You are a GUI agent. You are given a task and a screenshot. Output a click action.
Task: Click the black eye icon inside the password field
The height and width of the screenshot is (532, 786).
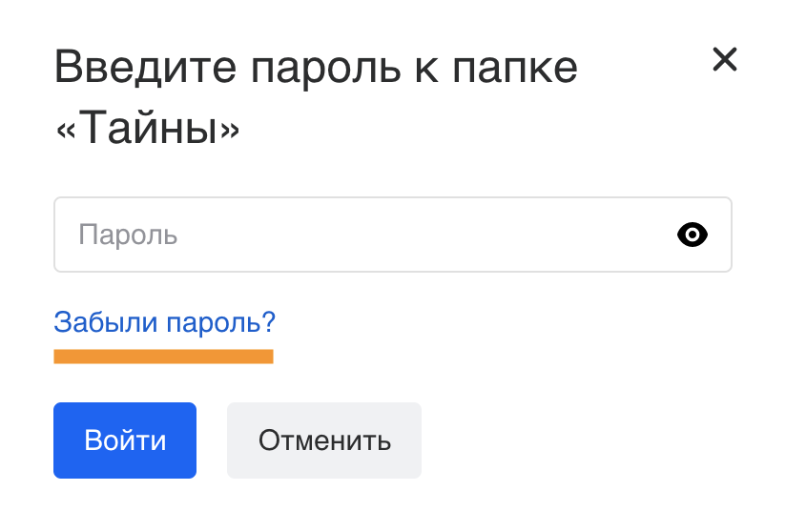click(693, 235)
